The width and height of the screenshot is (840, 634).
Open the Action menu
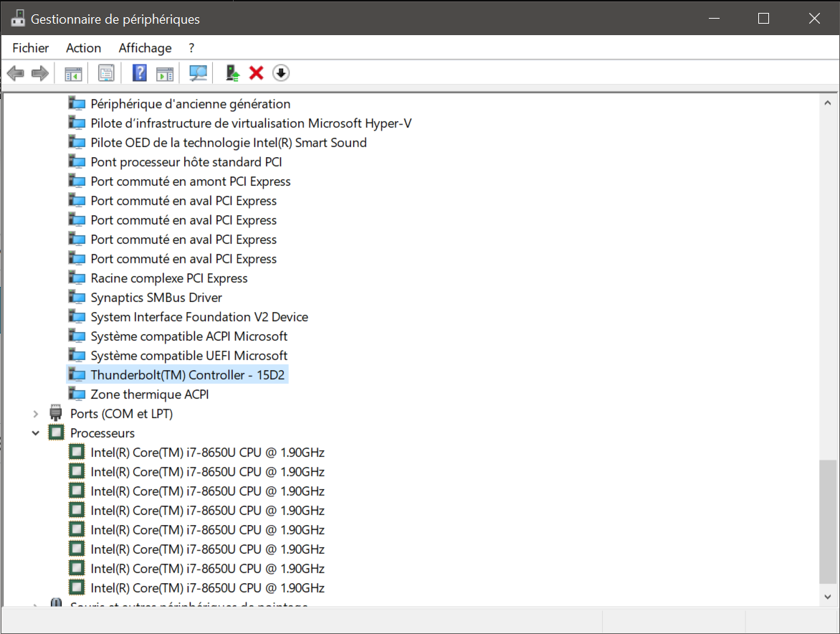click(x=83, y=48)
